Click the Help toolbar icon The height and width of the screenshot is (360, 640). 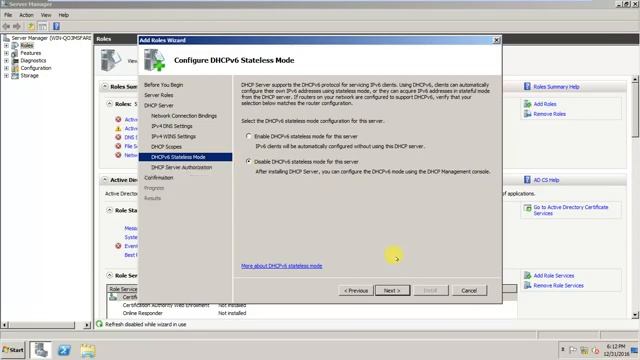click(56, 27)
